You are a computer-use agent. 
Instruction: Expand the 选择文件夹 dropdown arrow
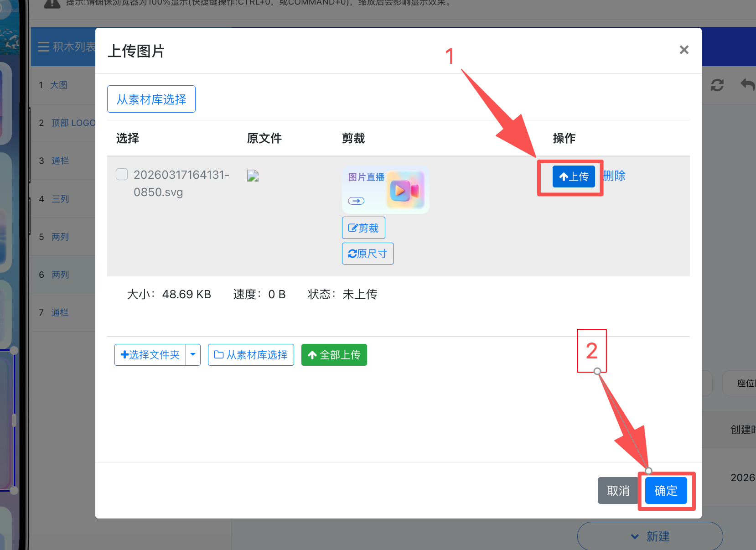193,355
